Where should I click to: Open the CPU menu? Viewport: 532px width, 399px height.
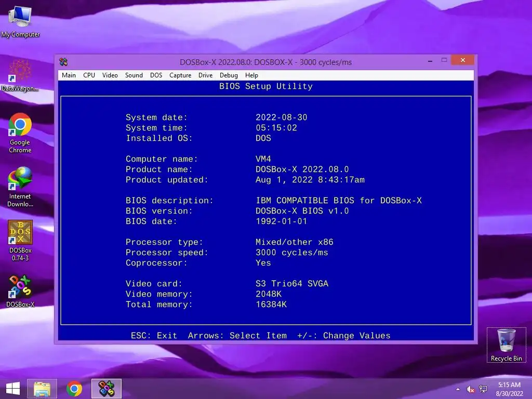(89, 75)
